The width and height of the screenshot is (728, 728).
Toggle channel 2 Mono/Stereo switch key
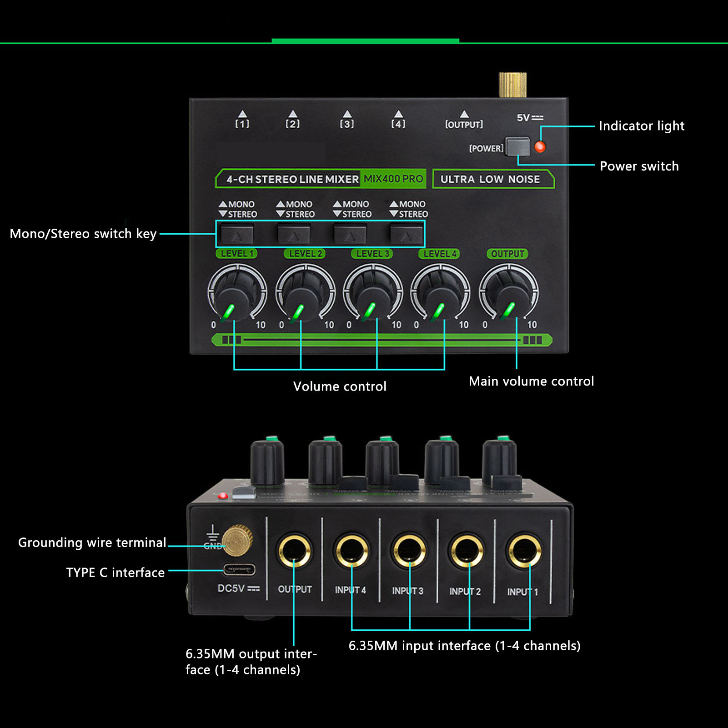point(294,235)
